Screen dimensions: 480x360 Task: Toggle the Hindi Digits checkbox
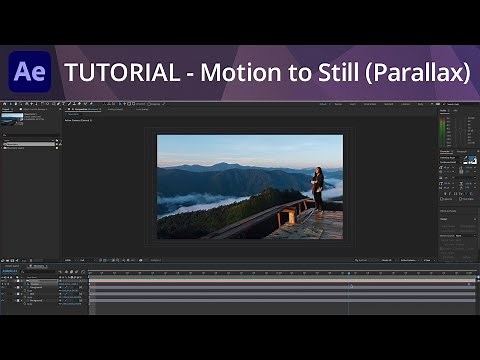[x=461, y=199]
